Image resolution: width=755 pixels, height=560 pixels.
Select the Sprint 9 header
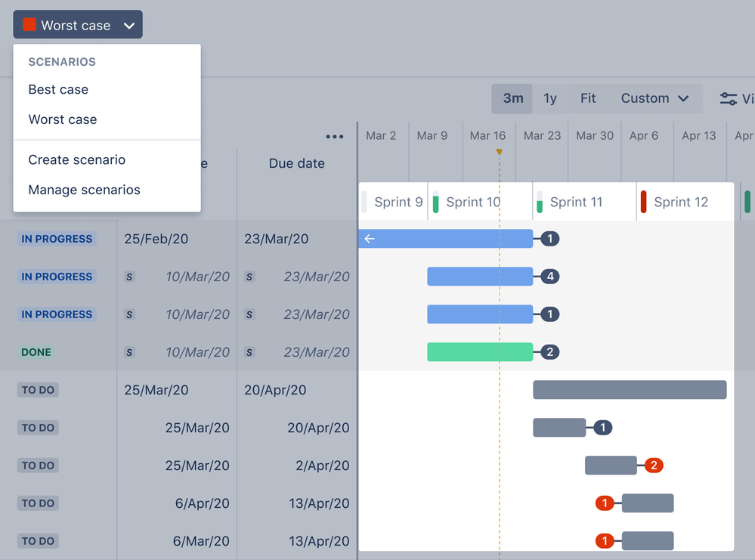coord(393,202)
